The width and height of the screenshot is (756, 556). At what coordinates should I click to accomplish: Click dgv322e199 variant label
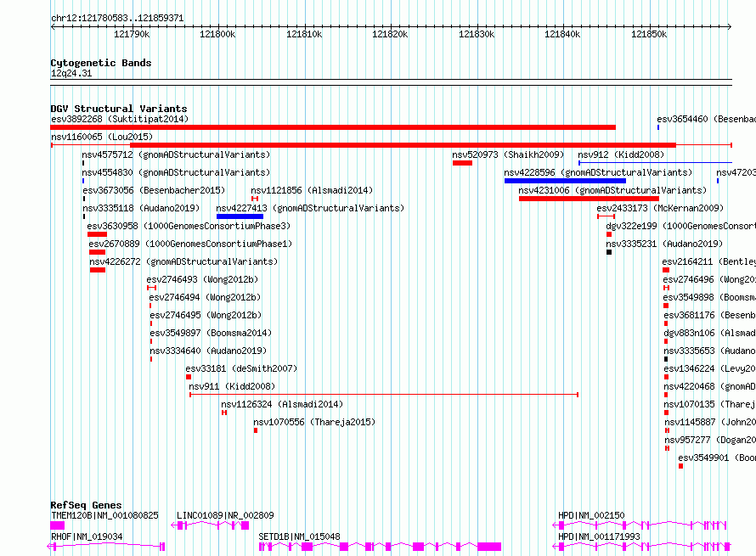click(x=680, y=226)
